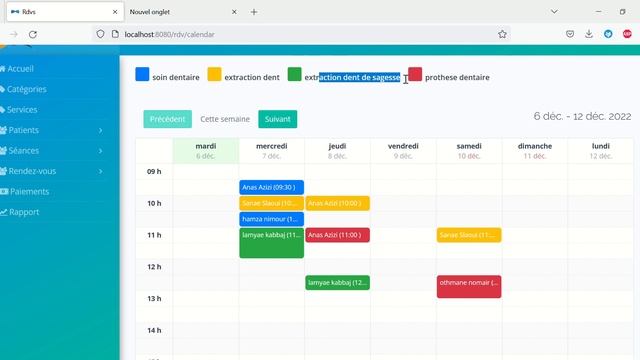The width and height of the screenshot is (640, 360).
Task: Go to the previous week with Précédent
Action: [167, 119]
